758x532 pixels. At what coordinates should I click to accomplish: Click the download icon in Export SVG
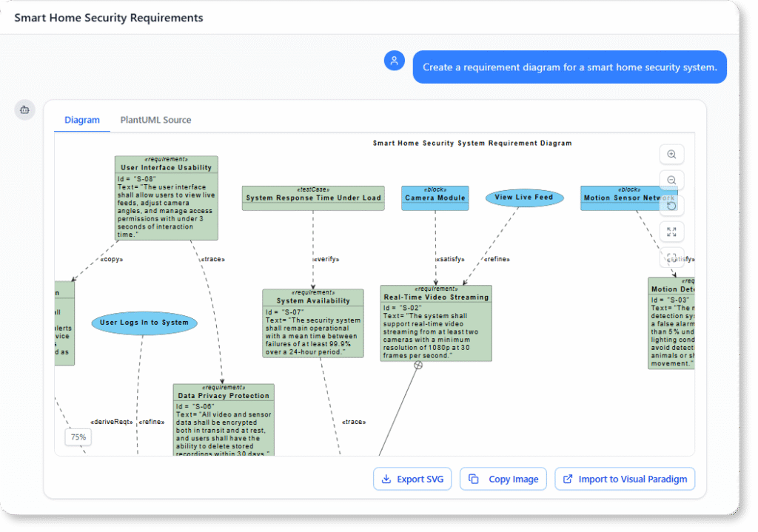coord(386,479)
